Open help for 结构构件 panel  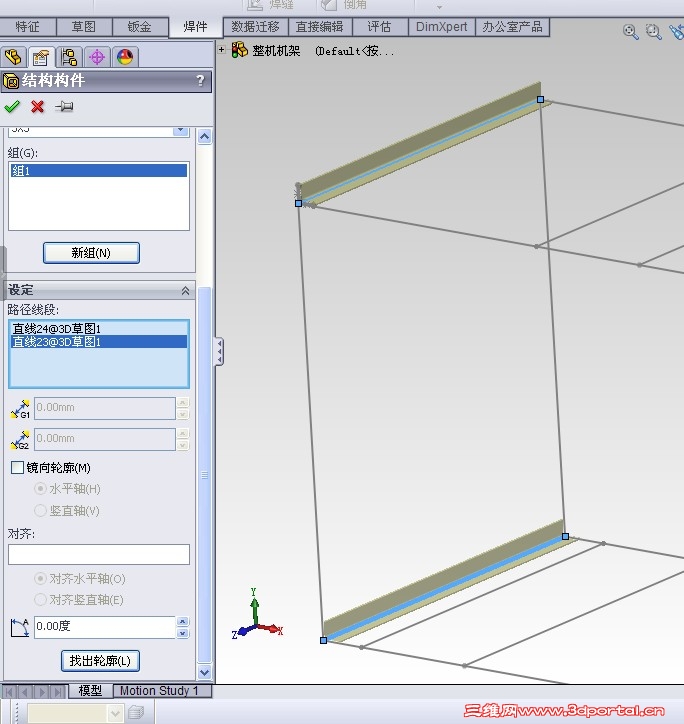[x=200, y=80]
